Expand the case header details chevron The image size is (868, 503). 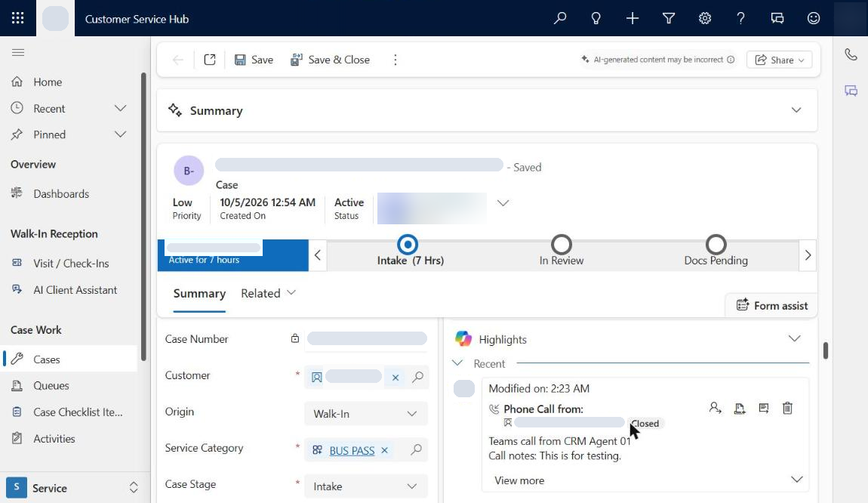[503, 203]
